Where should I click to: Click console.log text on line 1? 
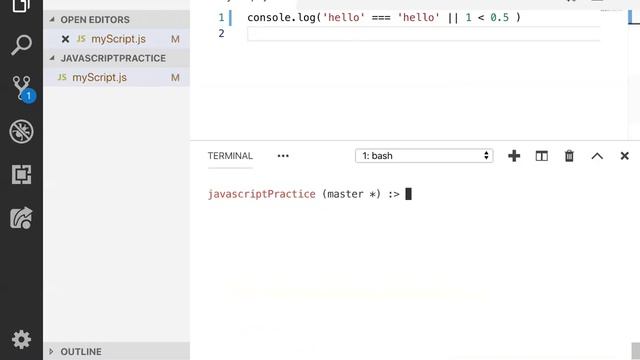pos(281,18)
